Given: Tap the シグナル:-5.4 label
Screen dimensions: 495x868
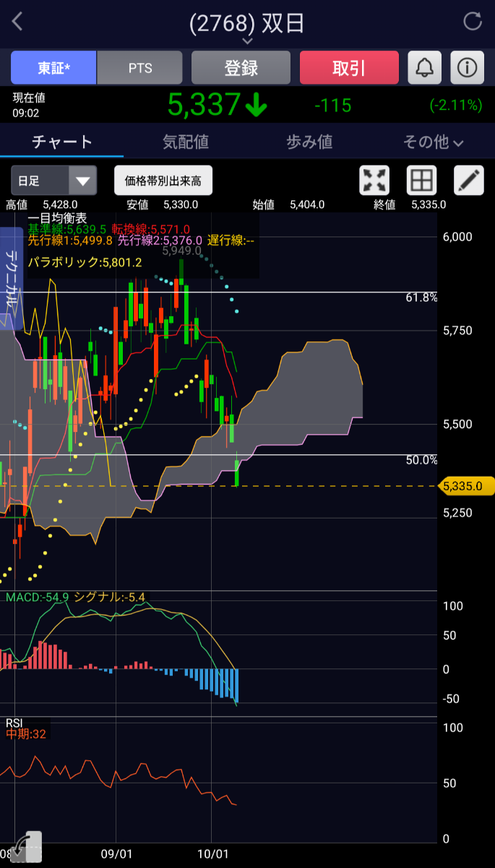Looking at the screenshot, I should [x=110, y=597].
